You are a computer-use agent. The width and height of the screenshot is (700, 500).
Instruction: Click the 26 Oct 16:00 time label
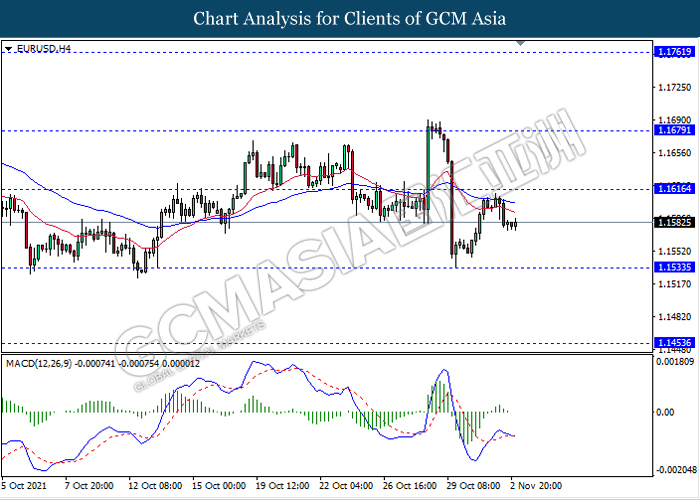click(411, 486)
